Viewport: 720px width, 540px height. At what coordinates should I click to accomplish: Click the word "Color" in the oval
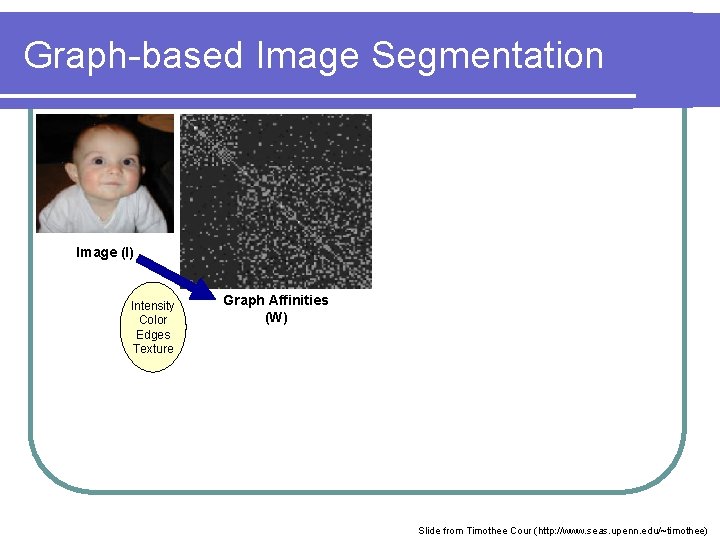point(153,320)
